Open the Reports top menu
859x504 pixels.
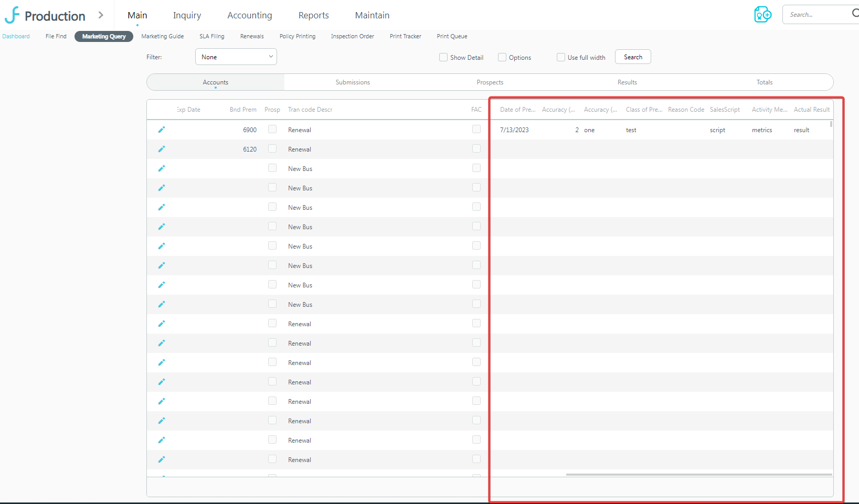314,15
